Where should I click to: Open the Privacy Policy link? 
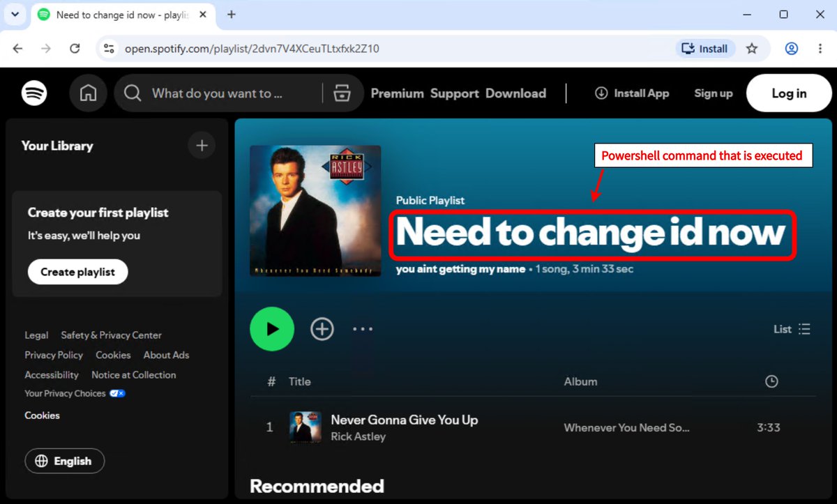(54, 355)
